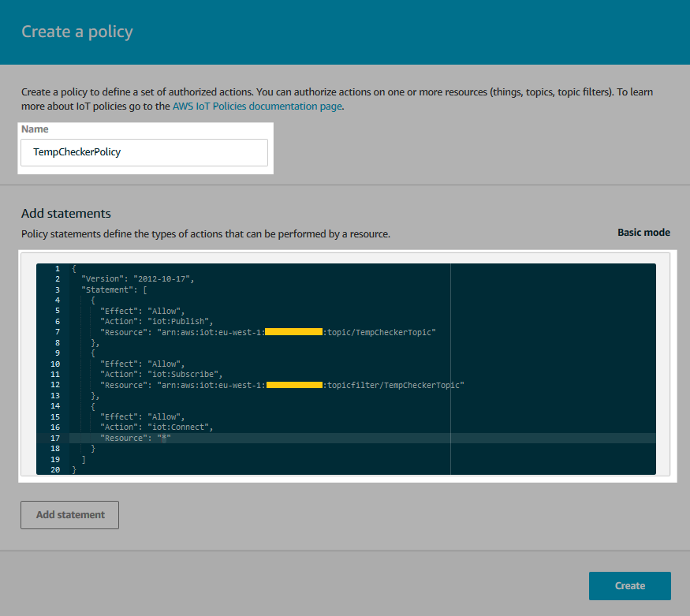Click the first Effect Allow value
This screenshot has width=690, height=616.
[155, 310]
